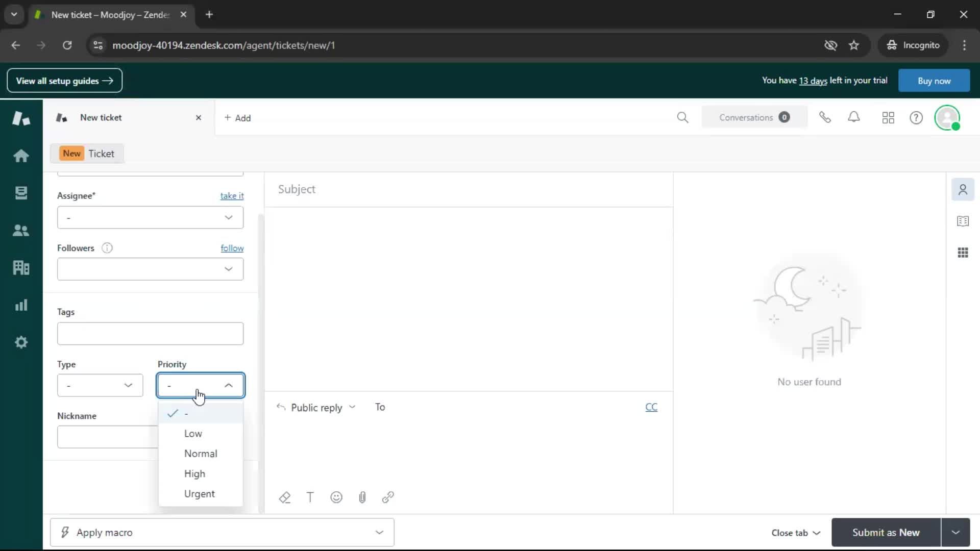The height and width of the screenshot is (551, 980).
Task: Select Urgent priority option
Action: [201, 494]
